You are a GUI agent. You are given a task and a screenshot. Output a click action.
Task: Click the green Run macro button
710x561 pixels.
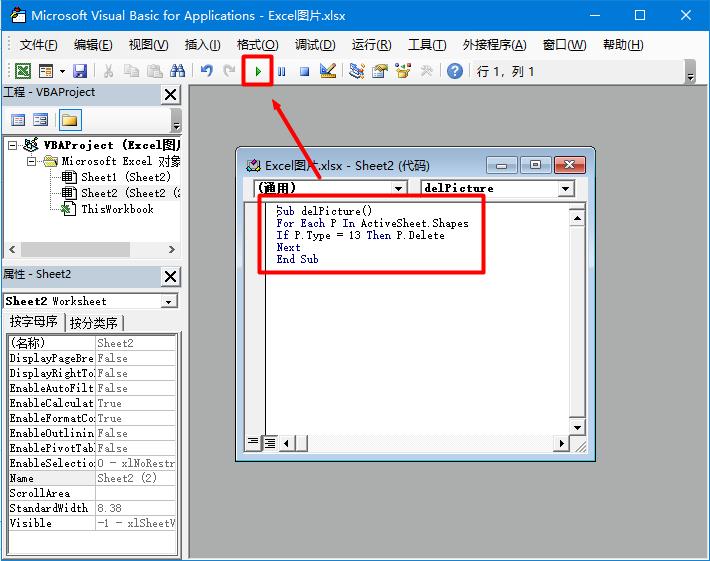pos(258,71)
